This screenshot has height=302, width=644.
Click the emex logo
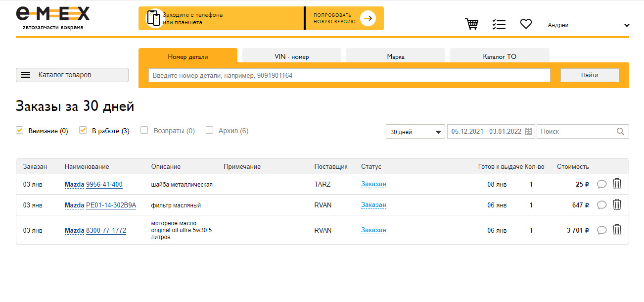pos(52,18)
